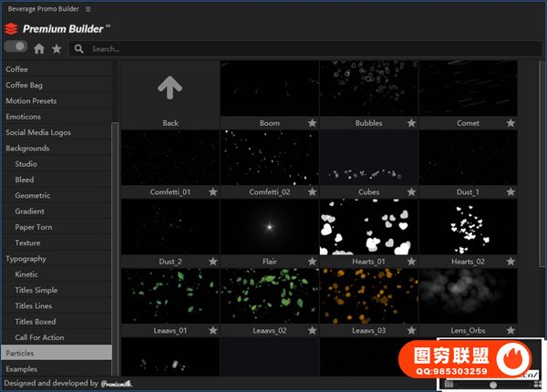Open favorites via the toolbar star icon
This screenshot has width=547, height=392.
tap(57, 48)
